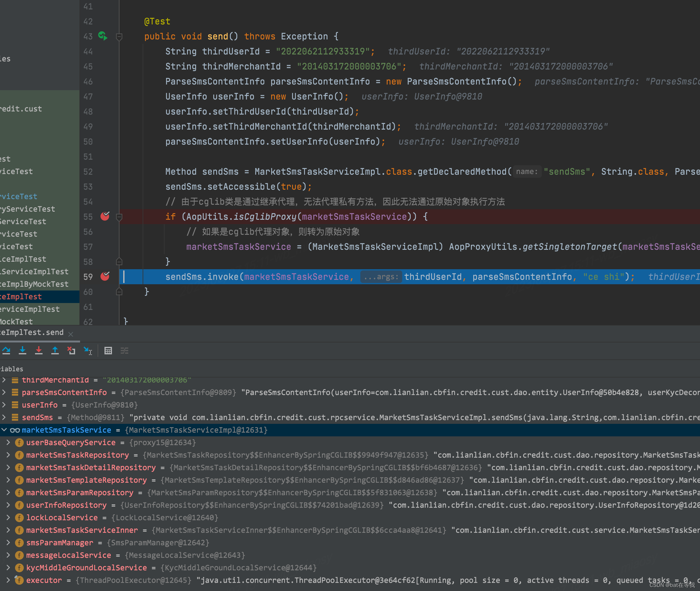Toggle the breakpoint on line 59
This screenshot has height=591, width=700.
coord(105,276)
